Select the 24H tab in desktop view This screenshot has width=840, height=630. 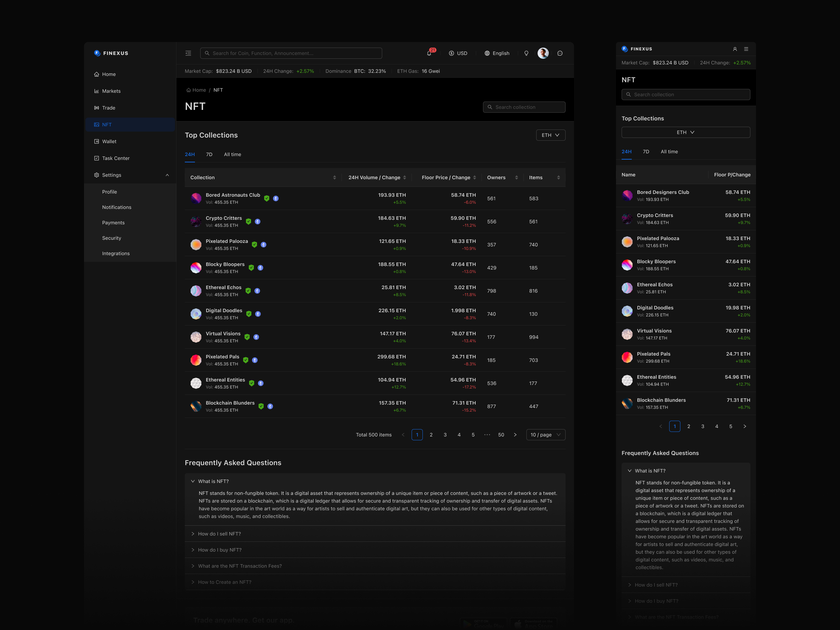(x=190, y=155)
